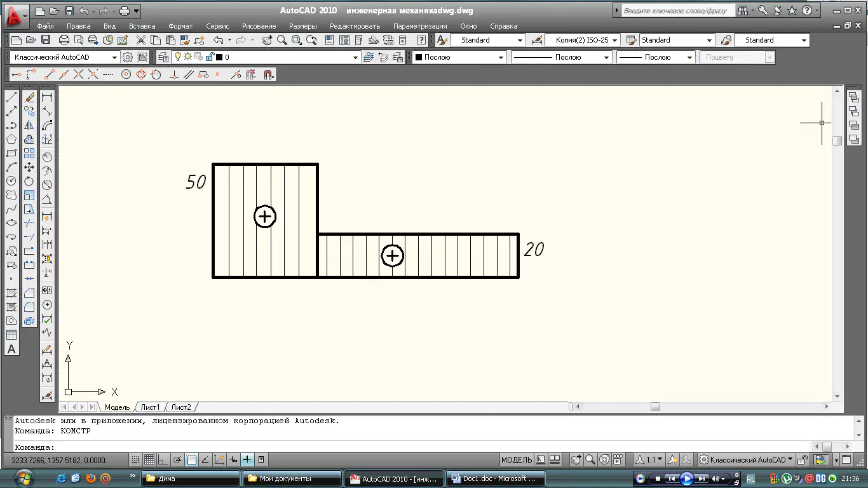Select the Rotate modify tool
This screenshot has width=868, height=488.
click(x=29, y=181)
